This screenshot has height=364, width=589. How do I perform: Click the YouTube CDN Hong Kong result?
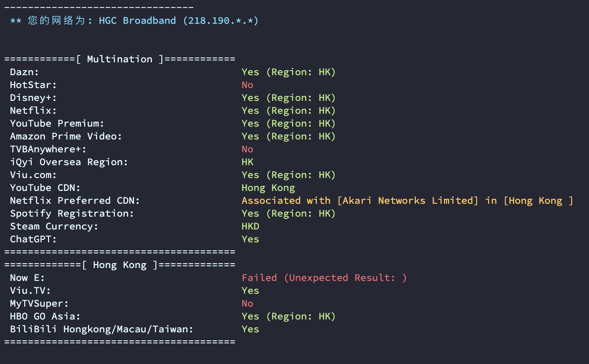[x=268, y=187]
